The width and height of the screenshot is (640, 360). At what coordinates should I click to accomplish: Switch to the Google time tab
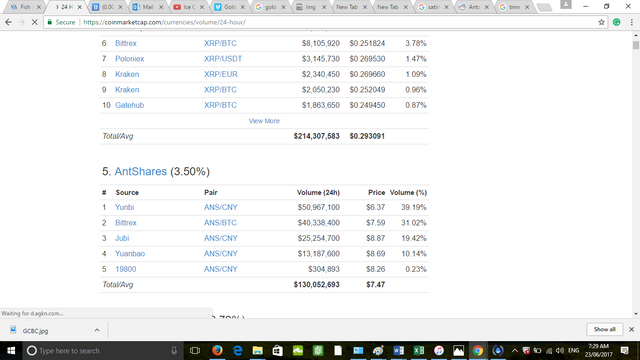click(514, 7)
